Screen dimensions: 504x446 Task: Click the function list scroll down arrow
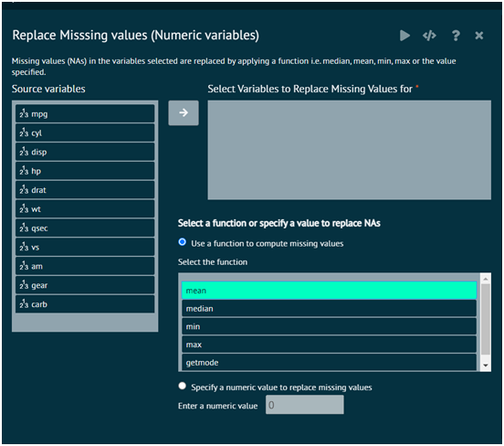(486, 366)
